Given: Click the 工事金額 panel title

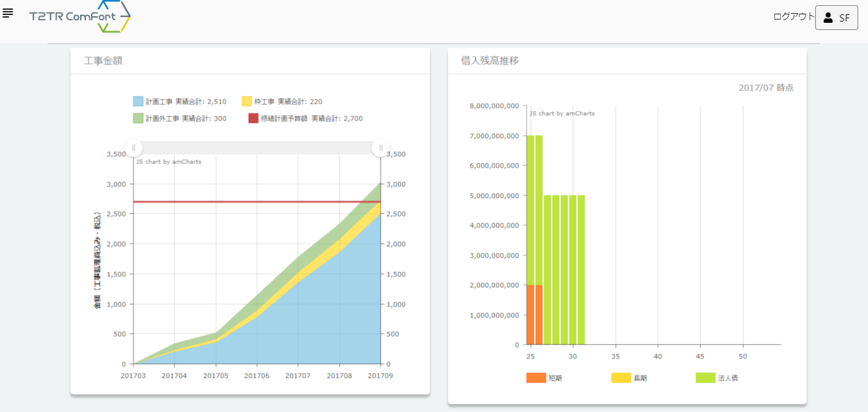Looking at the screenshot, I should pyautogui.click(x=104, y=61).
